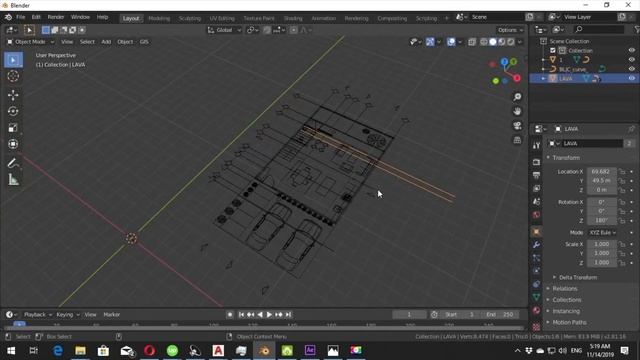Open rotation Mode XYZ Euler dropdown

tap(602, 232)
